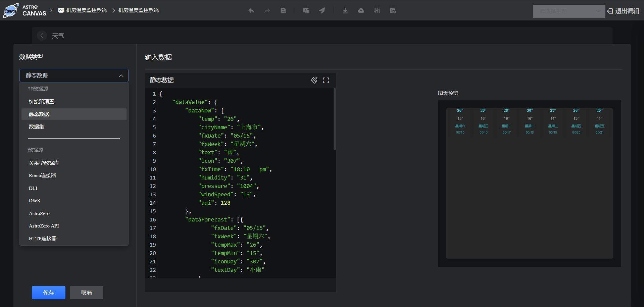Open the screen preview icon in the toolbar
This screenshot has height=307, width=644.
pos(306,11)
